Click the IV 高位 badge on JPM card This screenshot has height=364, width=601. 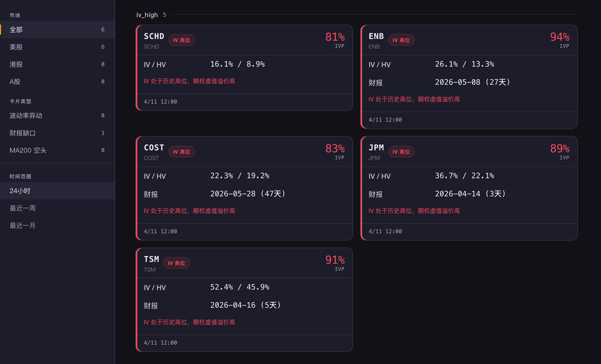pyautogui.click(x=401, y=151)
